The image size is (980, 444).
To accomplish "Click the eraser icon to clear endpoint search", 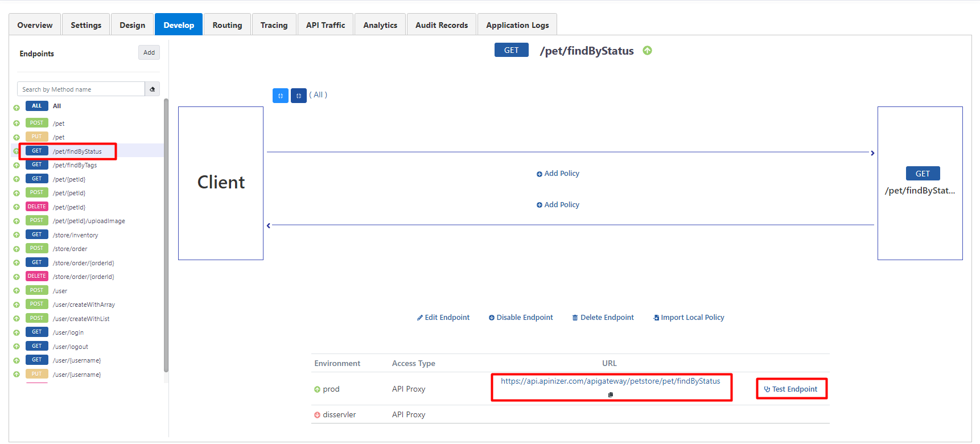I will [x=152, y=89].
